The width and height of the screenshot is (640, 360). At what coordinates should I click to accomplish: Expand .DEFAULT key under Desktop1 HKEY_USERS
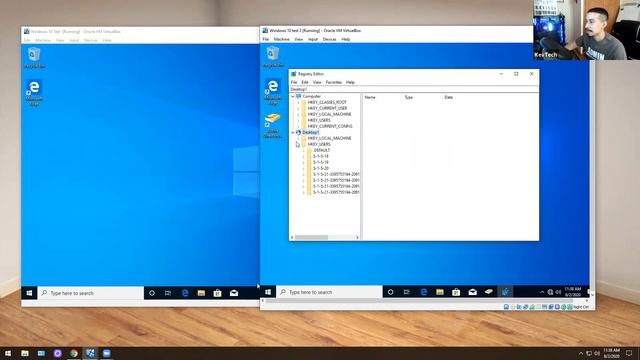click(303, 151)
